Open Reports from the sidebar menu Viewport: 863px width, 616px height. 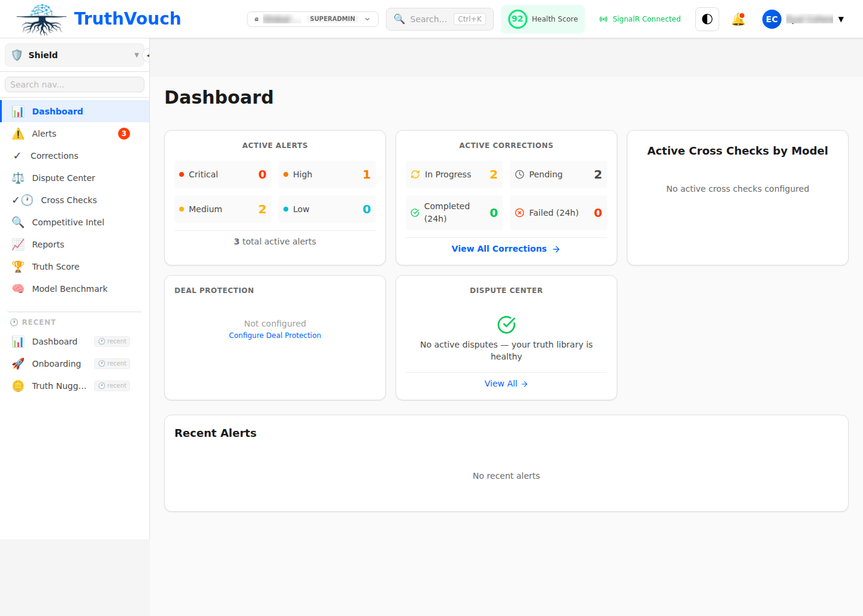pos(49,244)
